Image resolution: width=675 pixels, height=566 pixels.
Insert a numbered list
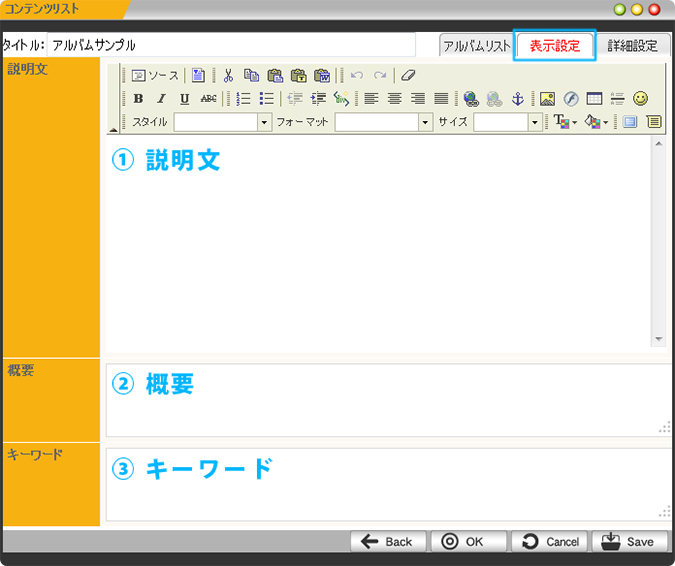(x=243, y=99)
